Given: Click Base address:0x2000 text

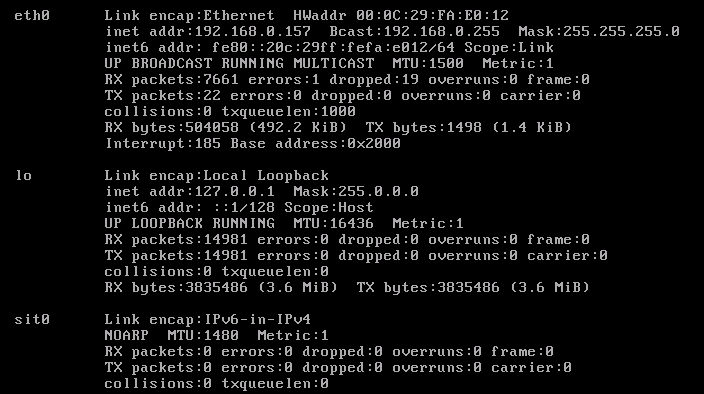Looking at the screenshot, I should click(x=315, y=144).
